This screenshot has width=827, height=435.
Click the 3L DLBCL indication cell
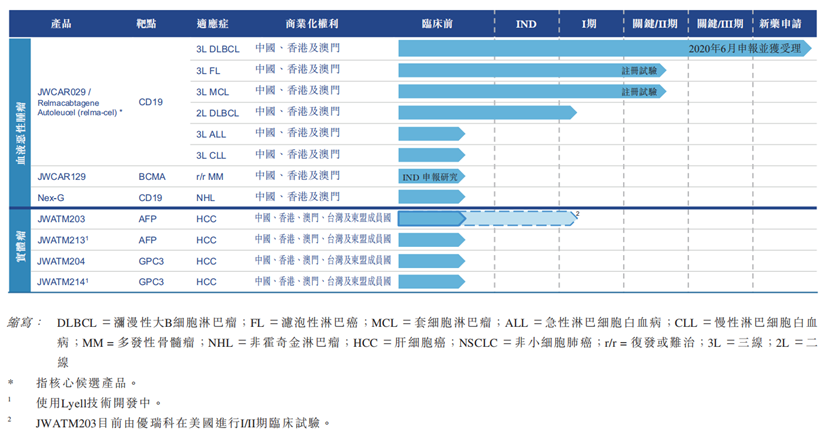217,48
